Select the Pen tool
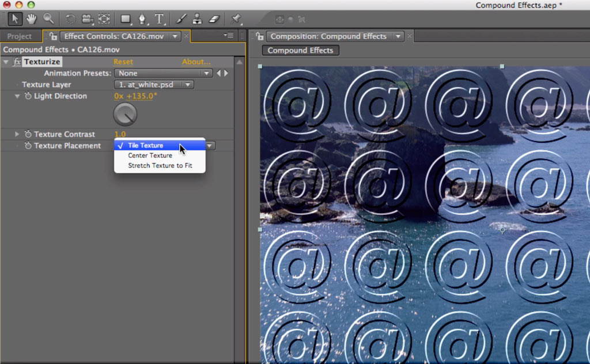This screenshot has height=364, width=590. tap(142, 19)
